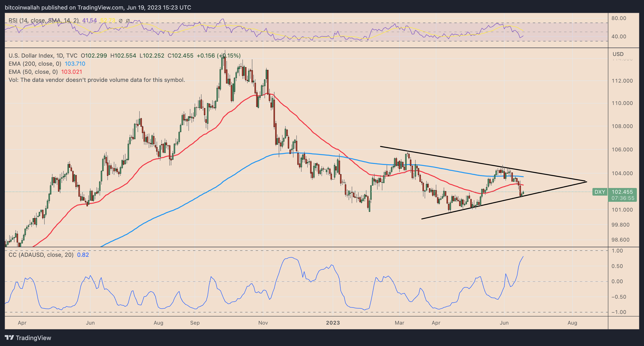Click the EMA 200 legend label
644x346 pixels.
[35, 64]
